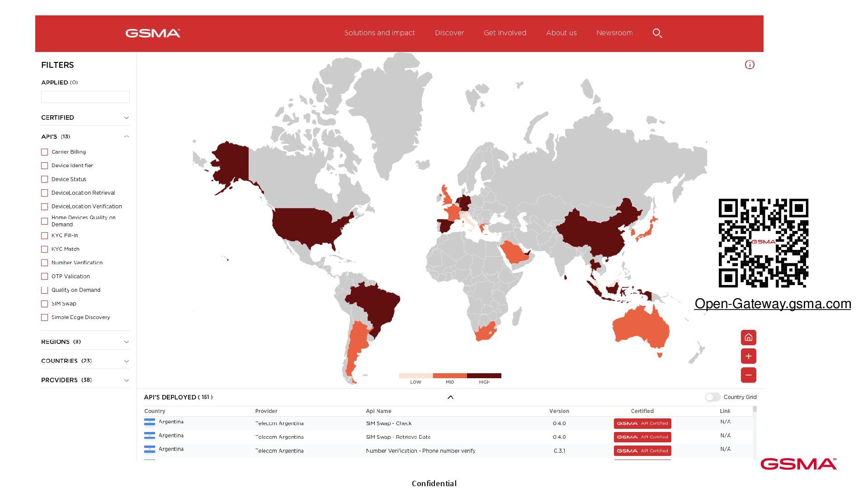Click the GSMA logo at slide bottom right
The image size is (868, 488).
798,464
